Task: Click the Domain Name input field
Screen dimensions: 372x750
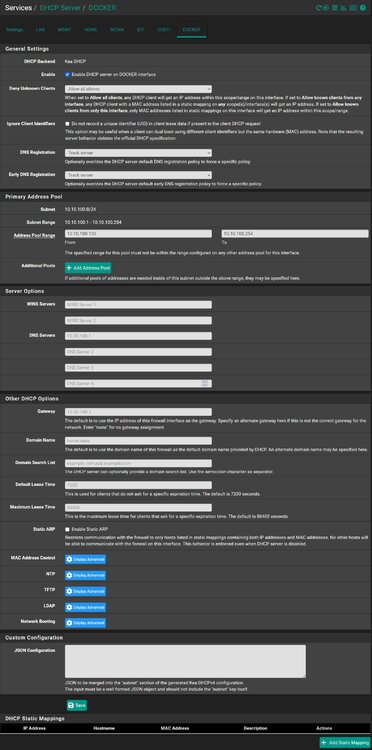Action: point(138,441)
